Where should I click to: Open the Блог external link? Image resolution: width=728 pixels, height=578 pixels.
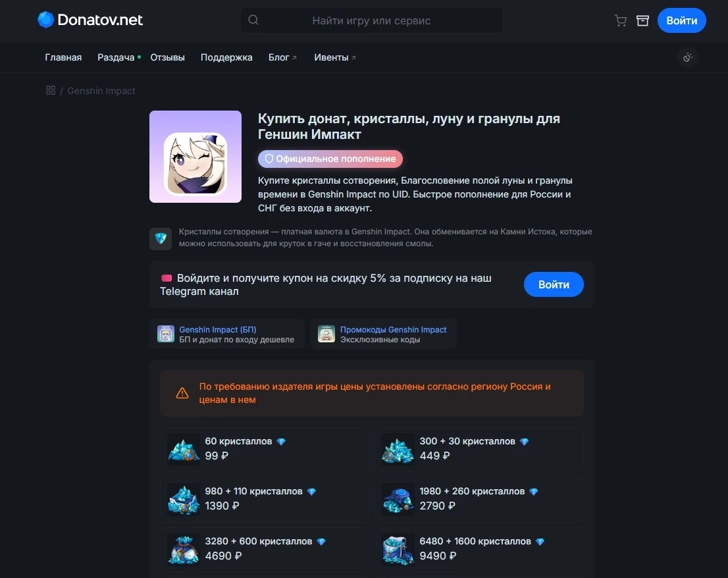(282, 57)
